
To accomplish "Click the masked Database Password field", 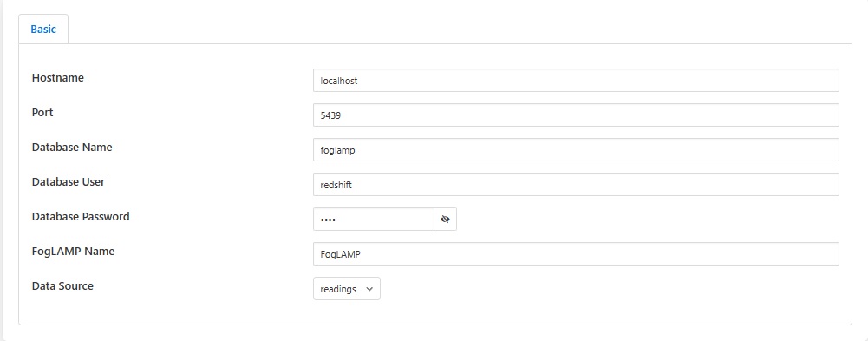I will click(x=374, y=220).
